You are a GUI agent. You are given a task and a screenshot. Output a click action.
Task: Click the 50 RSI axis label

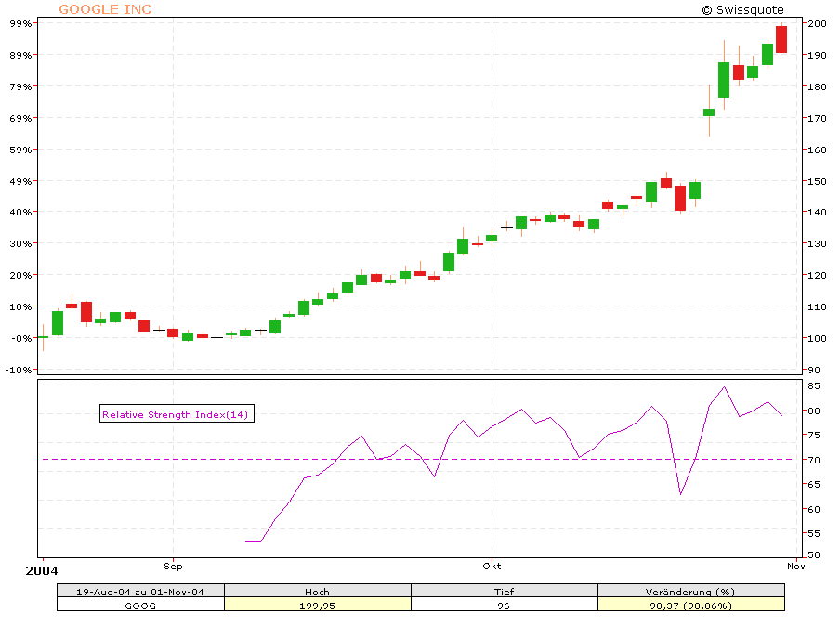[814, 554]
